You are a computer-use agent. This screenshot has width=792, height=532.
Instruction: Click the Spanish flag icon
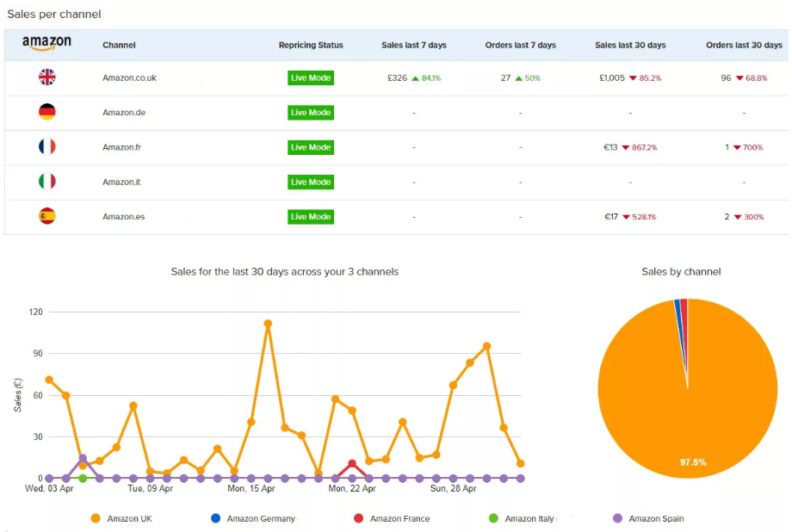(47, 216)
